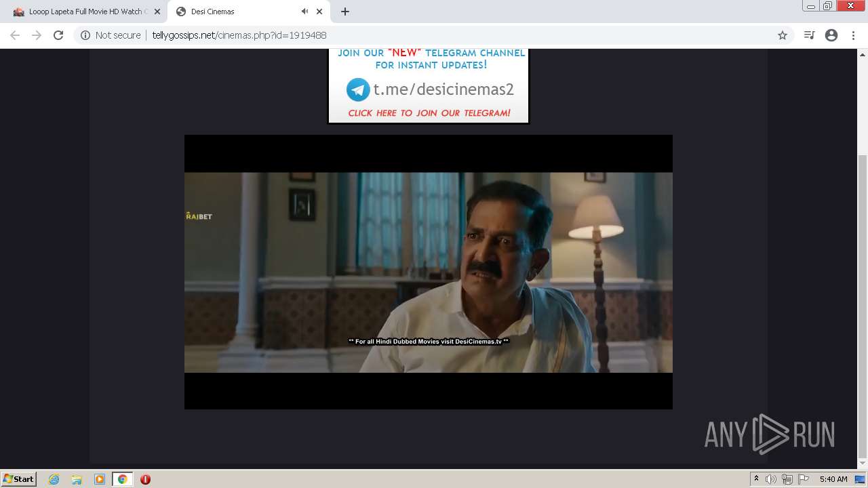Screen dimensions: 868x488
Task: Go forward to the next page
Action: 37,35
